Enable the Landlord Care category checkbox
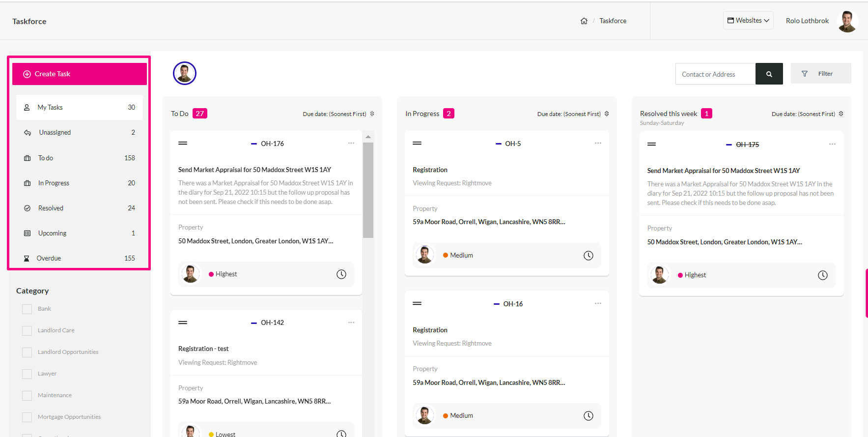 (x=27, y=331)
